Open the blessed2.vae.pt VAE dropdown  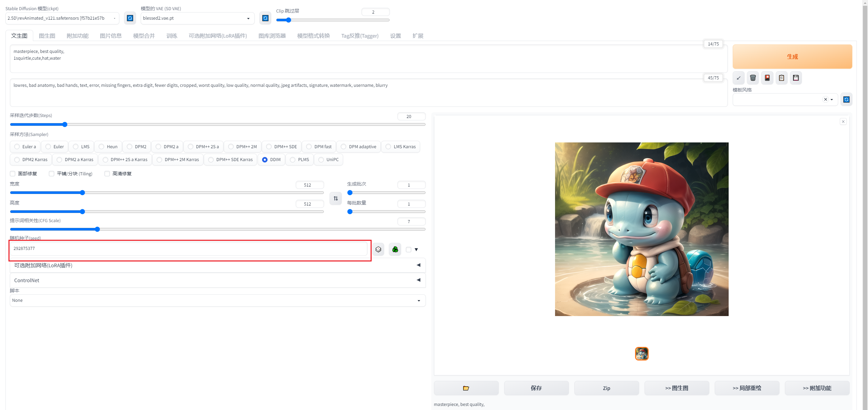click(x=197, y=18)
